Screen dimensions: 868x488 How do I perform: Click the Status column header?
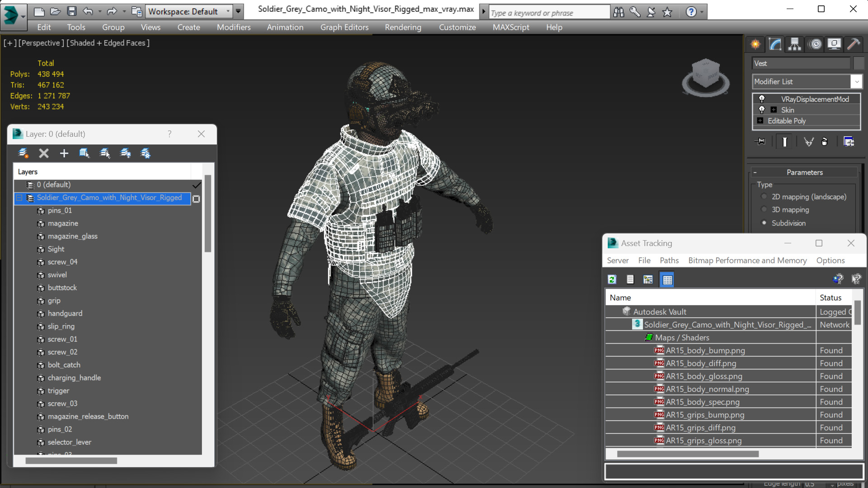pyautogui.click(x=833, y=297)
